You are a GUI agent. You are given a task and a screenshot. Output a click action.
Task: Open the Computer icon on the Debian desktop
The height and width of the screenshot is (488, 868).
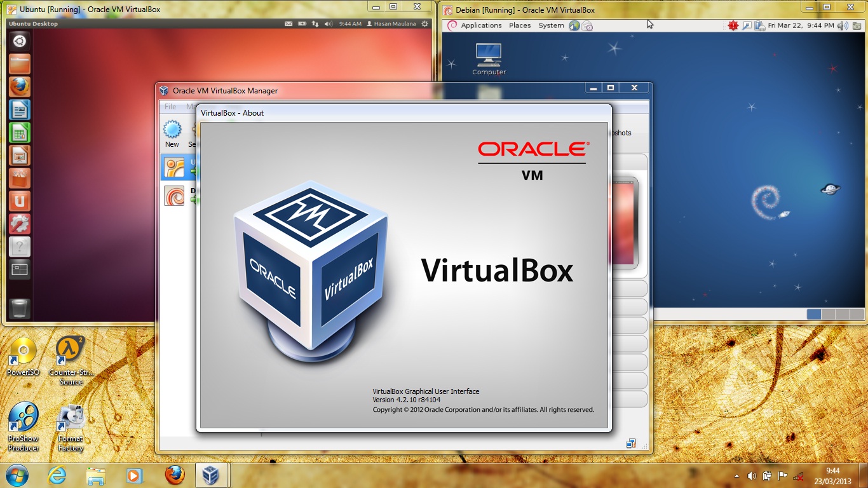[489, 58]
